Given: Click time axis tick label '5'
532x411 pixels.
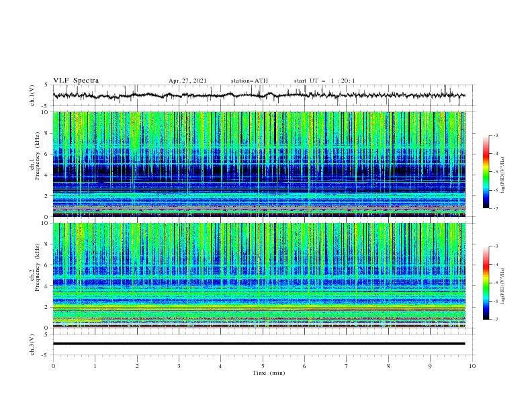Looking at the screenshot, I should click(x=263, y=366).
